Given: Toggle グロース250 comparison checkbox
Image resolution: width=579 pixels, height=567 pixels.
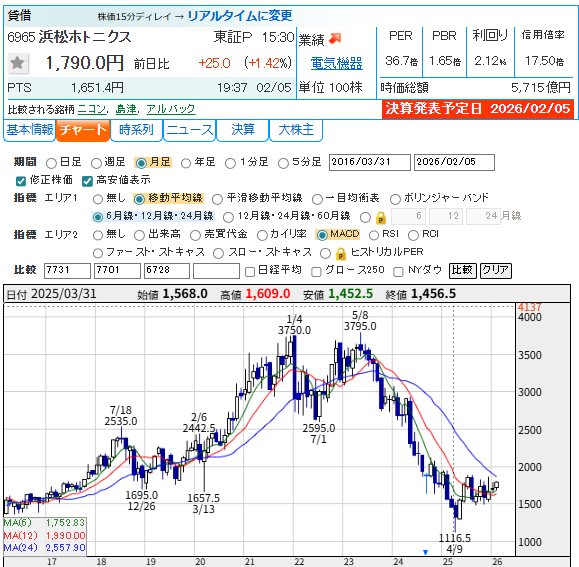Looking at the screenshot, I should pos(316,272).
